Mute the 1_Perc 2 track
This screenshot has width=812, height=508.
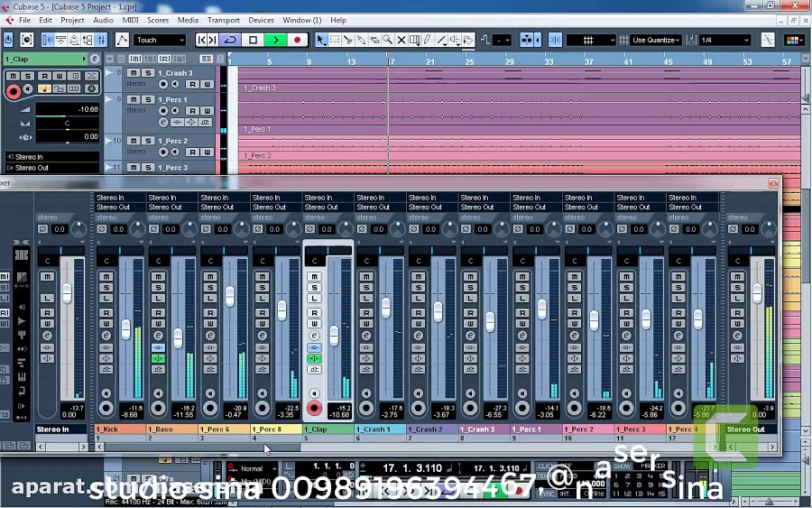coord(134,141)
